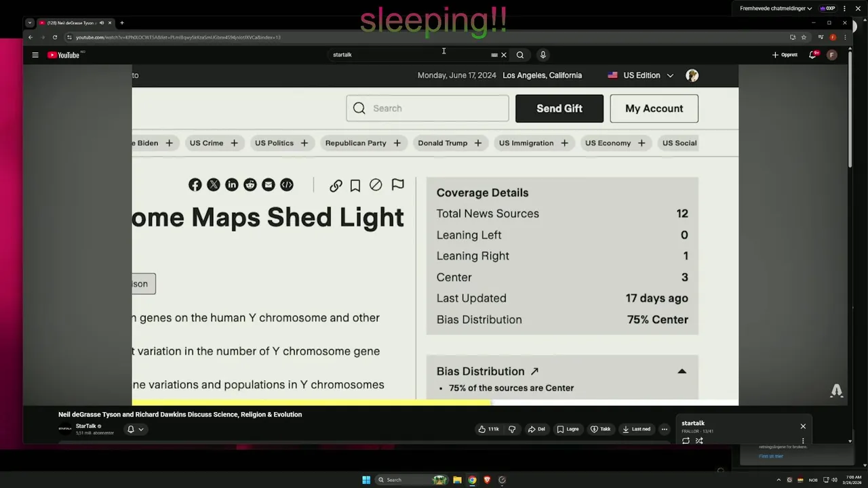This screenshot has width=868, height=488.
Task: Close the startalk playlist panel
Action: tap(803, 426)
